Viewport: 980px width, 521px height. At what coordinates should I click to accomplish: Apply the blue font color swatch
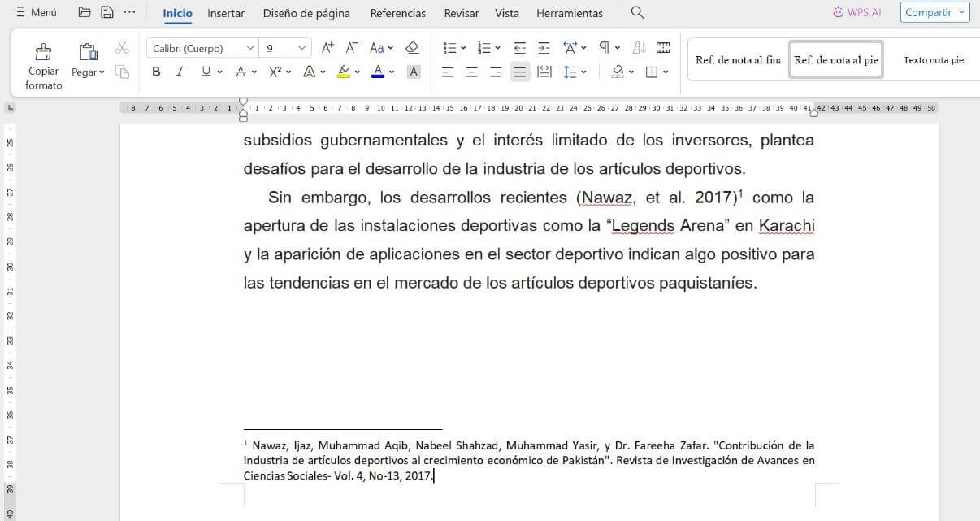click(376, 72)
